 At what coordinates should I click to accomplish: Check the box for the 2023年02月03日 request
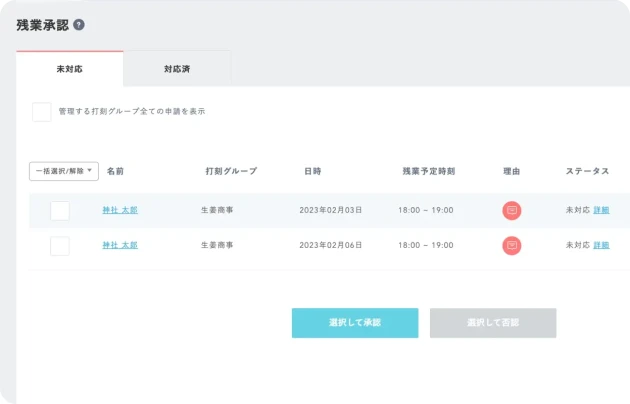[60, 210]
